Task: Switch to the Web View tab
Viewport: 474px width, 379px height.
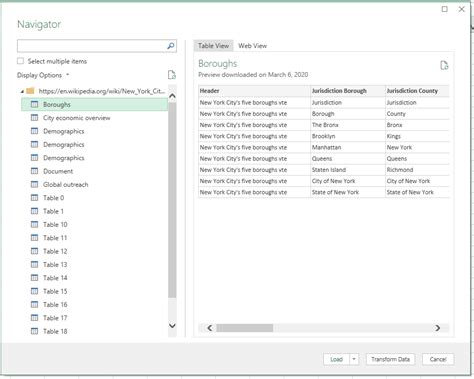Action: [252, 46]
